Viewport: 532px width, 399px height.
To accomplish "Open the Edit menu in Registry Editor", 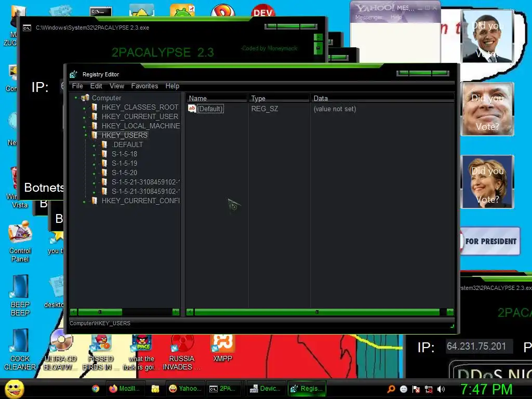I will point(96,86).
